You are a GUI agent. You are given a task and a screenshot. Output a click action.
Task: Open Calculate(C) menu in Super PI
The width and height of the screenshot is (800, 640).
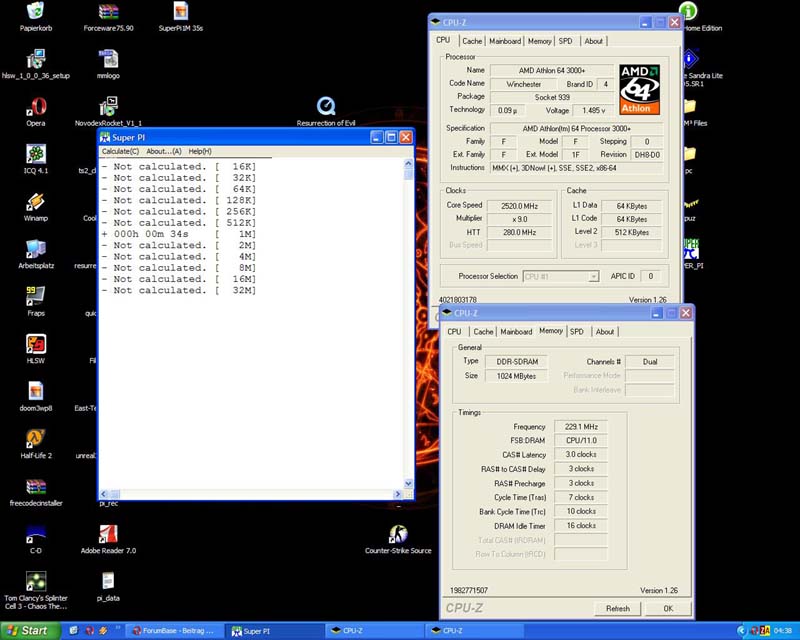click(120, 151)
